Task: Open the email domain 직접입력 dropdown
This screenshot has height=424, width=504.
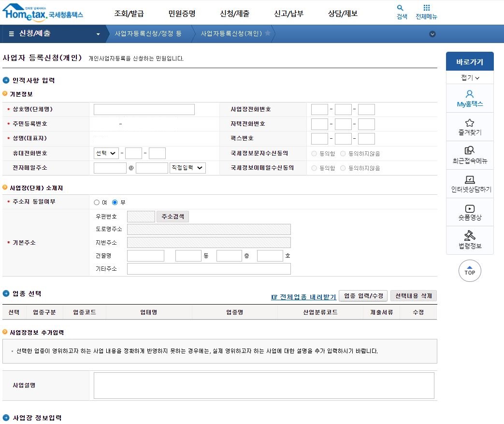Action: point(187,168)
